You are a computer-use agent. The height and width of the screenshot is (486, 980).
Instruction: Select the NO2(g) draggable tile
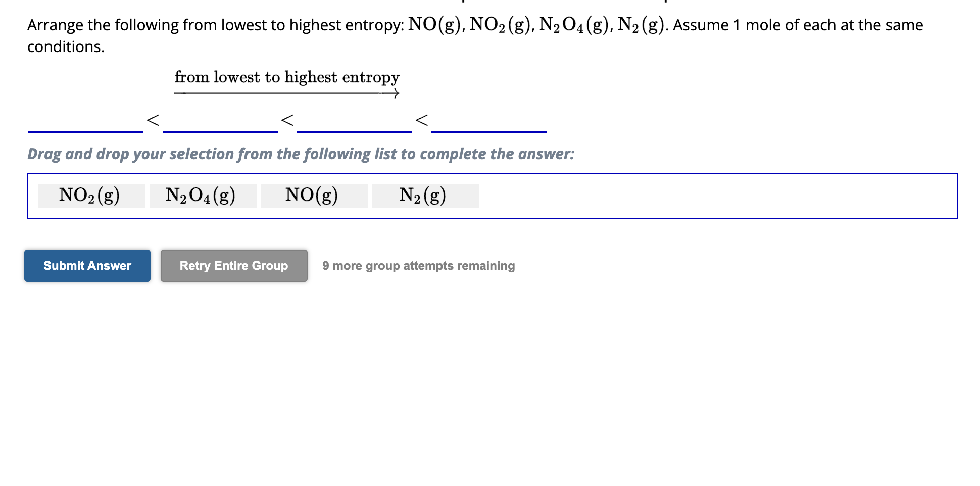[x=90, y=196]
